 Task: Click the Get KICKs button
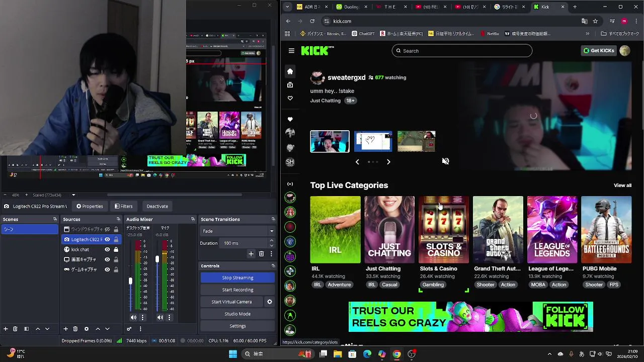(x=599, y=51)
